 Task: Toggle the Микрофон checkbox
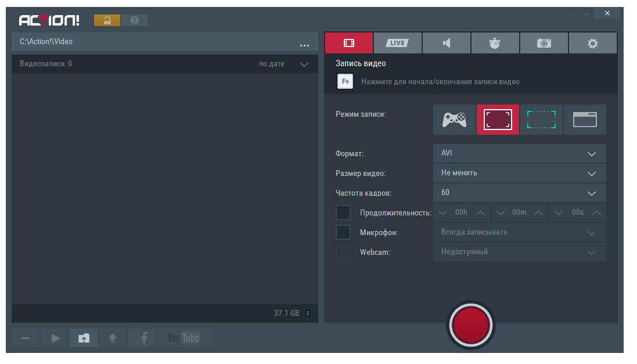point(343,232)
